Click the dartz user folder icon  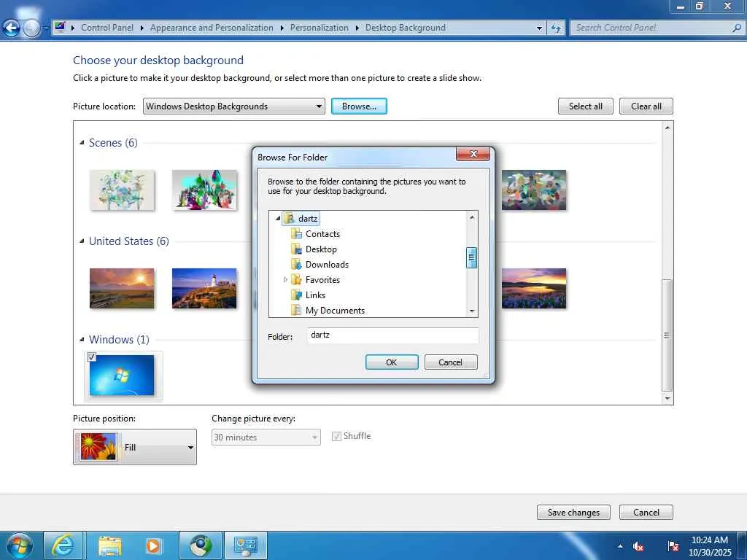click(x=289, y=219)
